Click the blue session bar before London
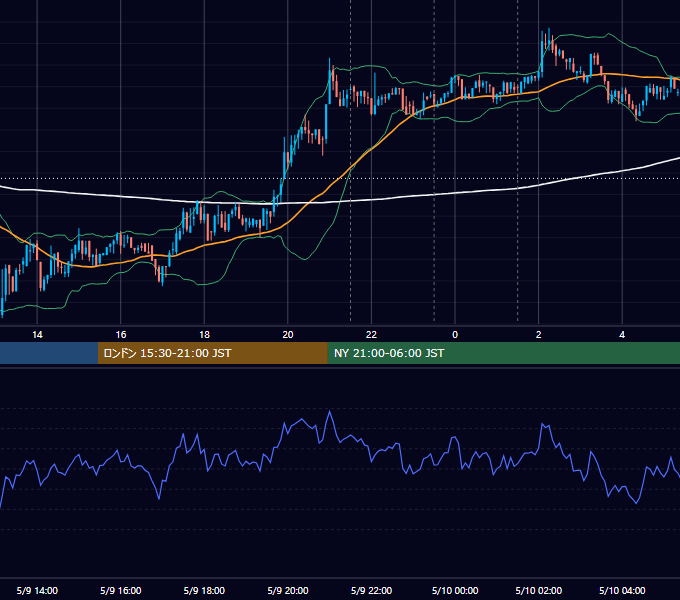The width and height of the screenshot is (680, 600). click(49, 353)
